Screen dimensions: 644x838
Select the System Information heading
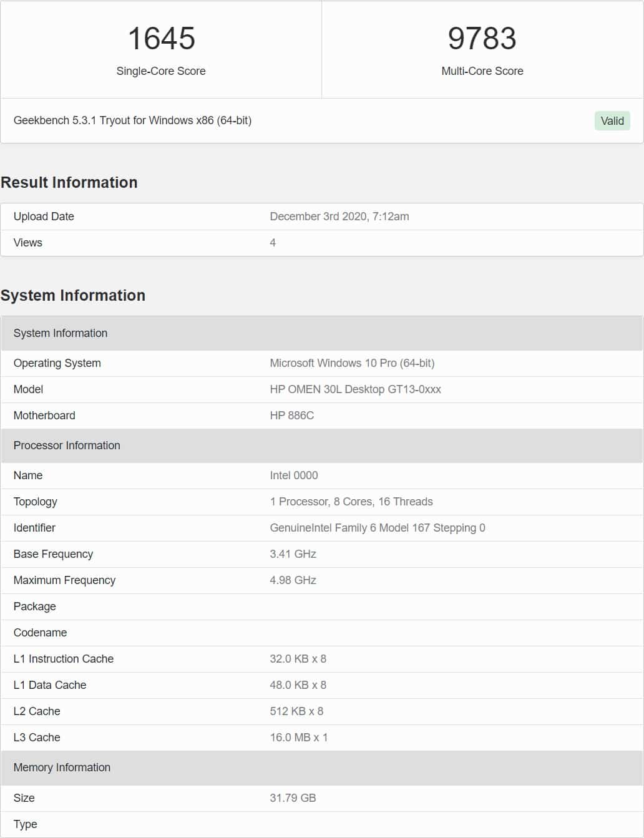(x=73, y=295)
